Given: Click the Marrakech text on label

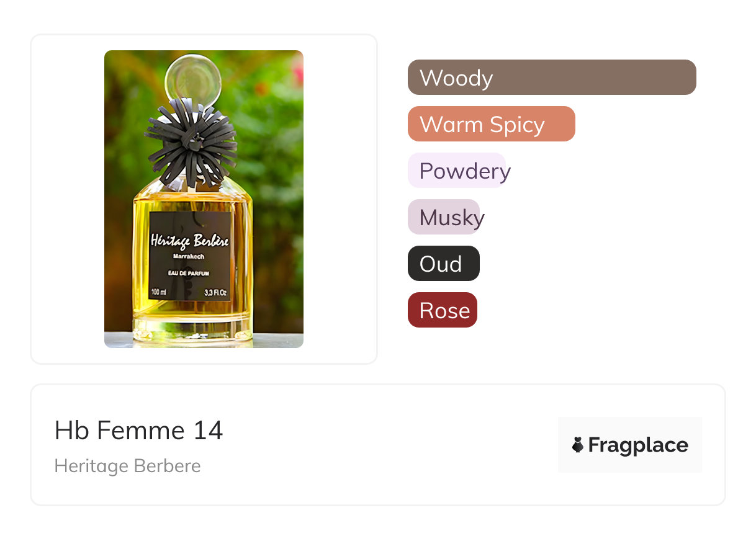Looking at the screenshot, I should point(189,257).
